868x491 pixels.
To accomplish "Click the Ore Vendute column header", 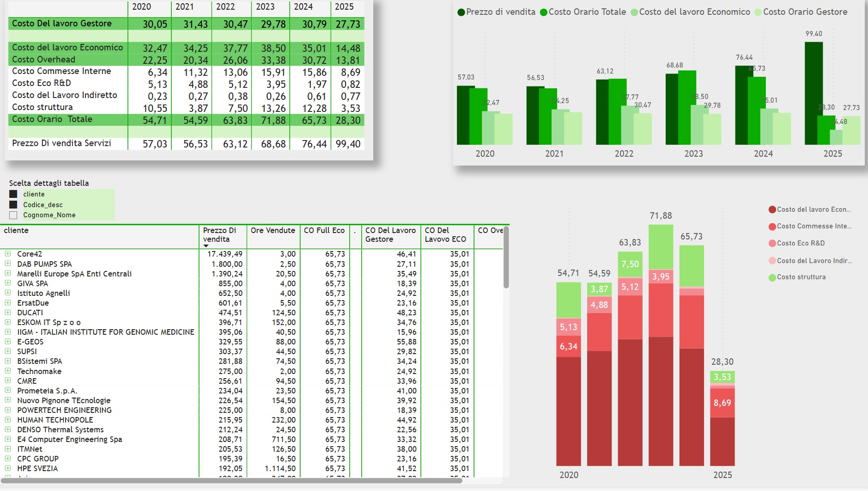I will pos(273,230).
